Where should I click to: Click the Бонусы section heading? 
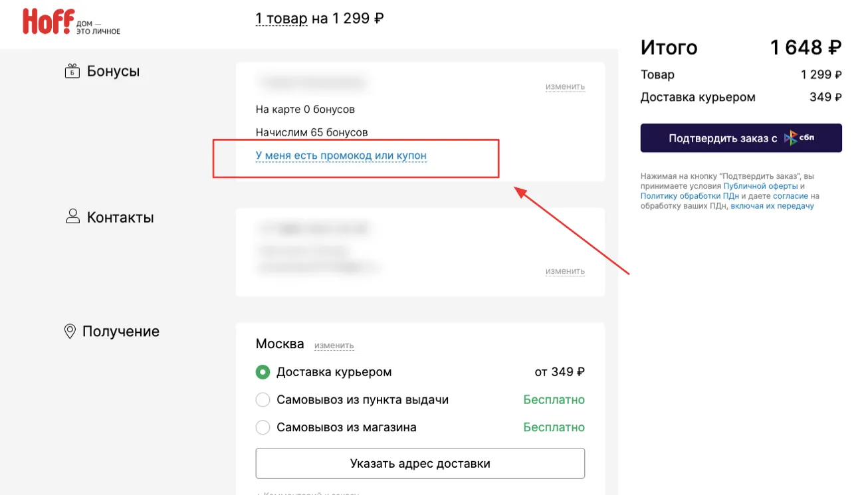(x=114, y=71)
